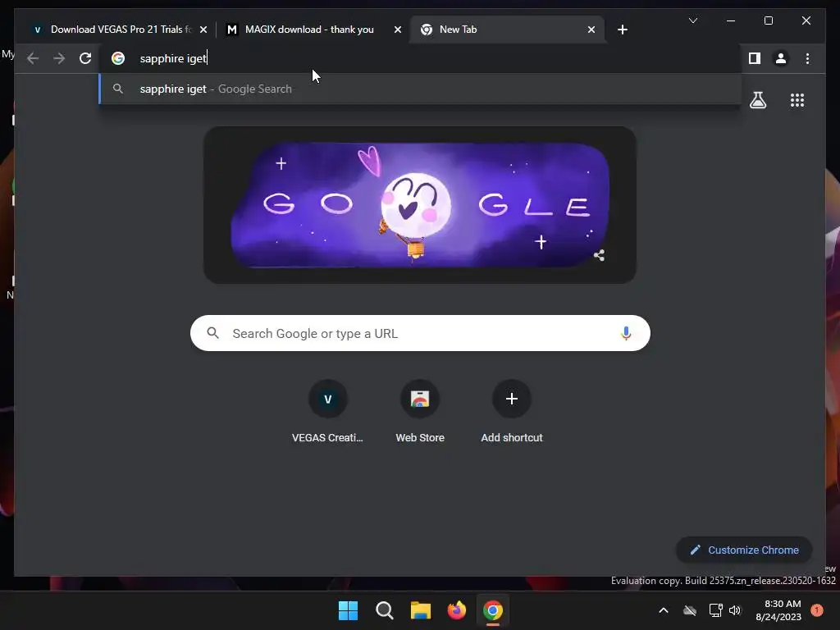This screenshot has width=840, height=630.
Task: Open the VEGAS Creative shortcut
Action: [327, 412]
